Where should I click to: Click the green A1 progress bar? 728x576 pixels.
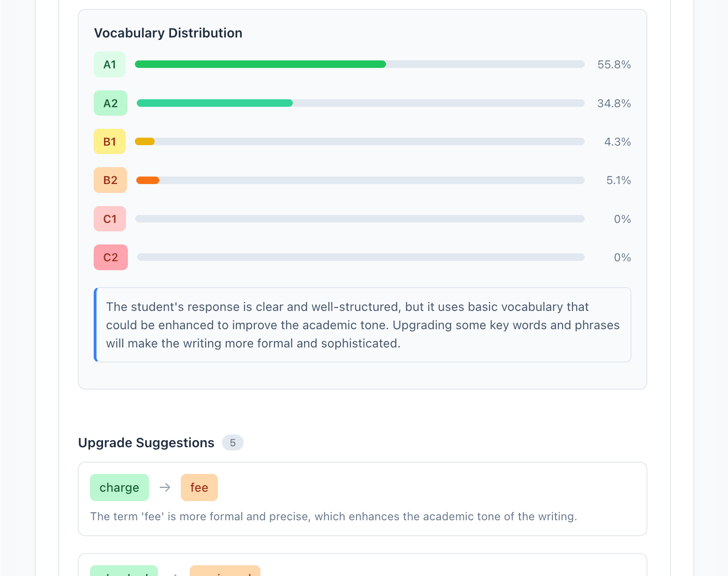pyautogui.click(x=260, y=64)
